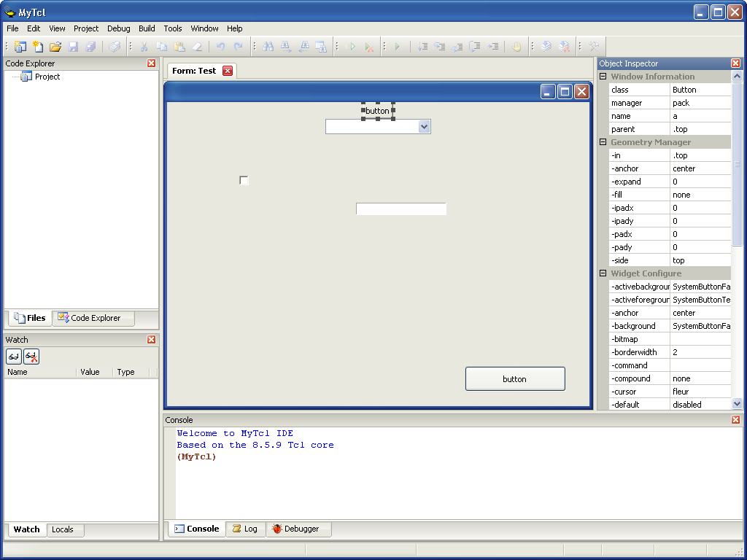Click the Object Inspector scrollbar down arrow
Image resolution: width=747 pixels, height=560 pixels.
coord(737,404)
